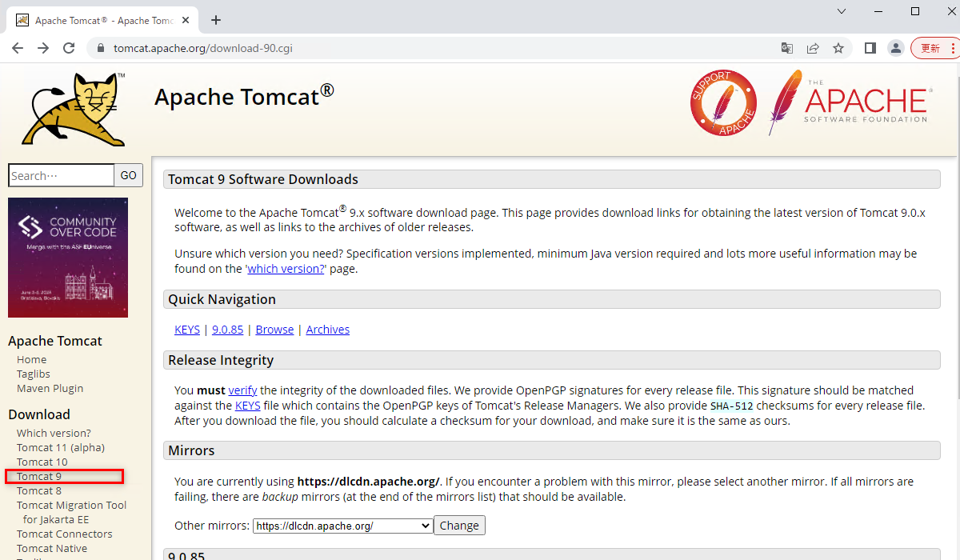
Task: Open the Archives quick navigation link
Action: pos(328,330)
